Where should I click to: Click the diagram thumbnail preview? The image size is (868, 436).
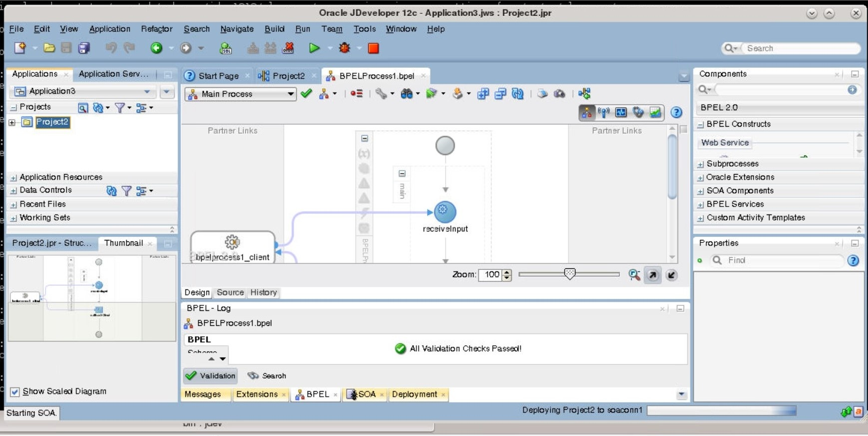[92, 298]
